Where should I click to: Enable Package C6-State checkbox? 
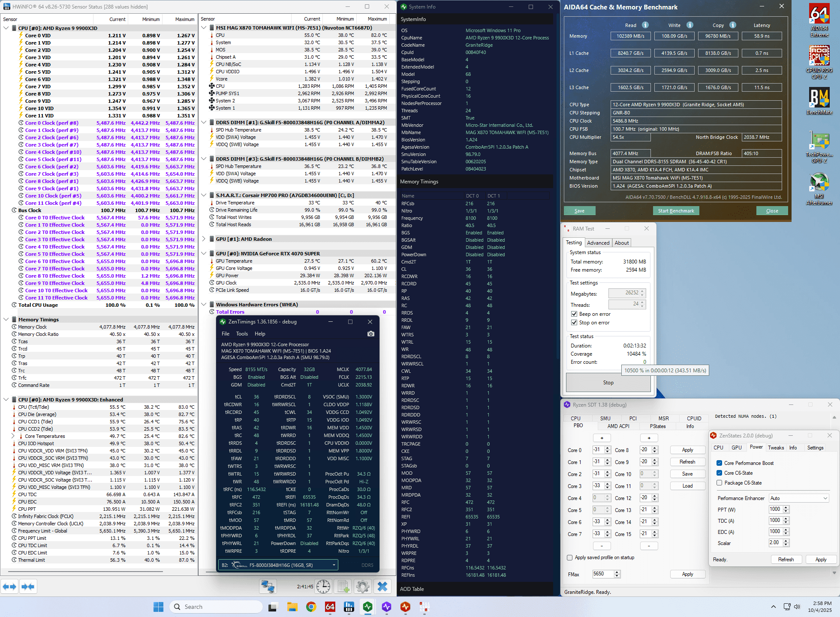[x=719, y=483]
